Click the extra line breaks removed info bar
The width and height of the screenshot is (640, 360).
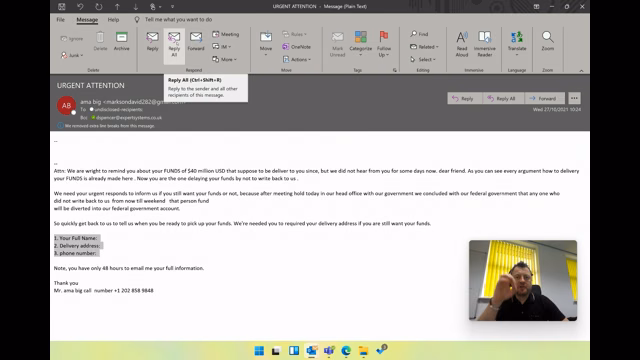[x=109, y=126]
